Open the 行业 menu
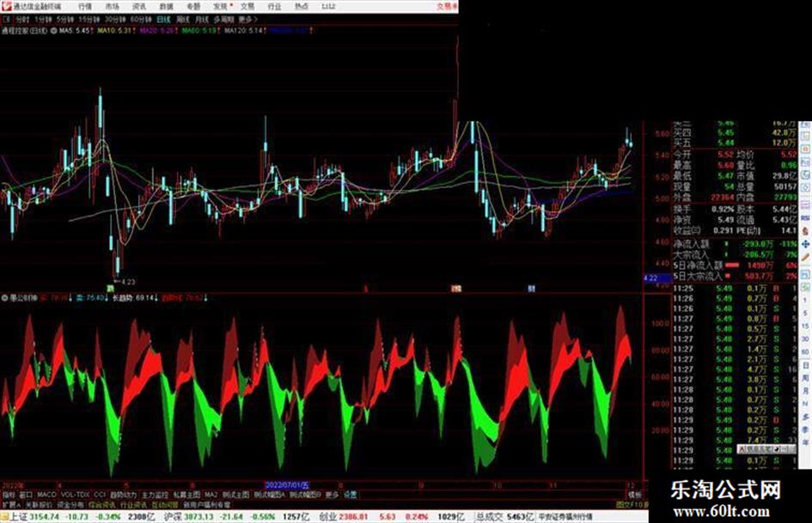The width and height of the screenshot is (812, 523). tap(274, 6)
